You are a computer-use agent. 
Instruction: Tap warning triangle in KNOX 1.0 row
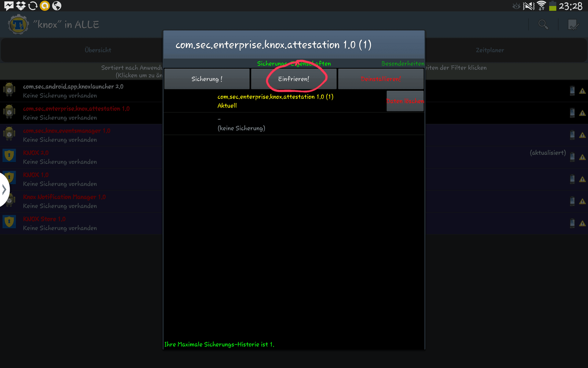point(582,179)
